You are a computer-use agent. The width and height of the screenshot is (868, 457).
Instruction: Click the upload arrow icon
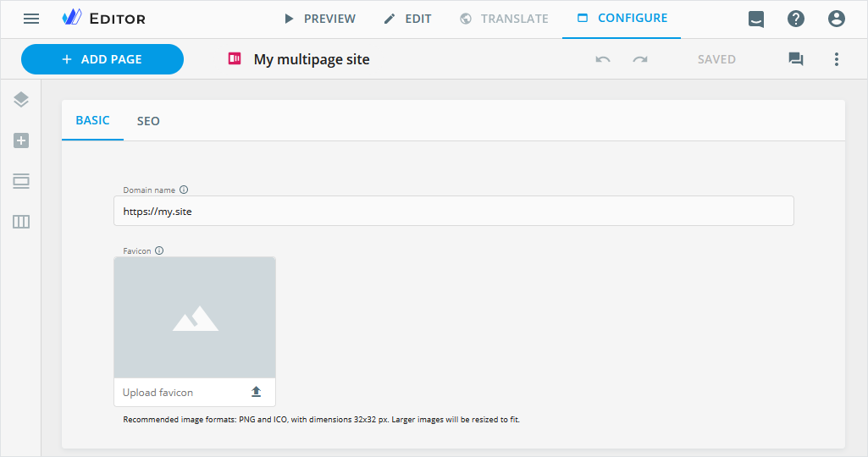click(256, 392)
